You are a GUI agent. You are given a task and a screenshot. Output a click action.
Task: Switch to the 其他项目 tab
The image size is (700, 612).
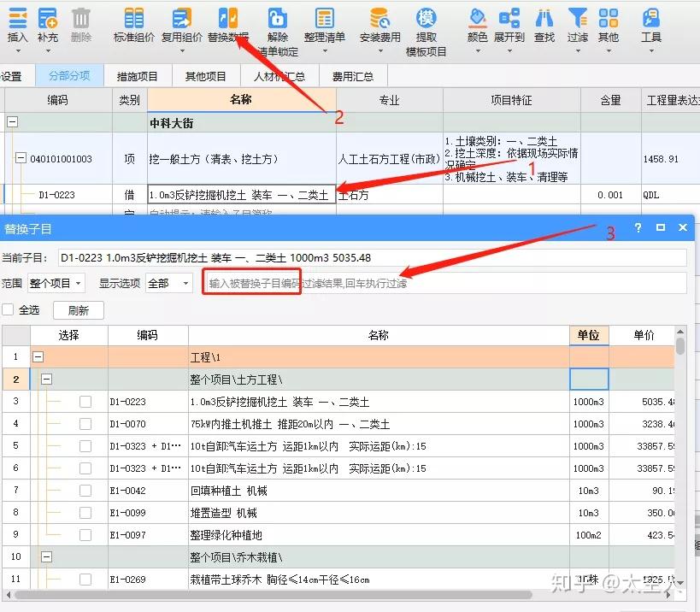point(206,76)
